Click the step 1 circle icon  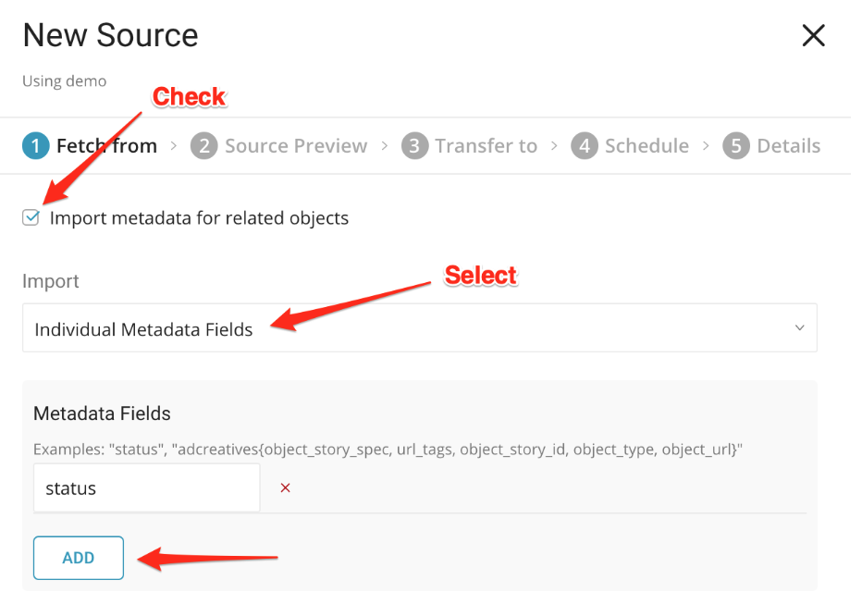(x=35, y=146)
